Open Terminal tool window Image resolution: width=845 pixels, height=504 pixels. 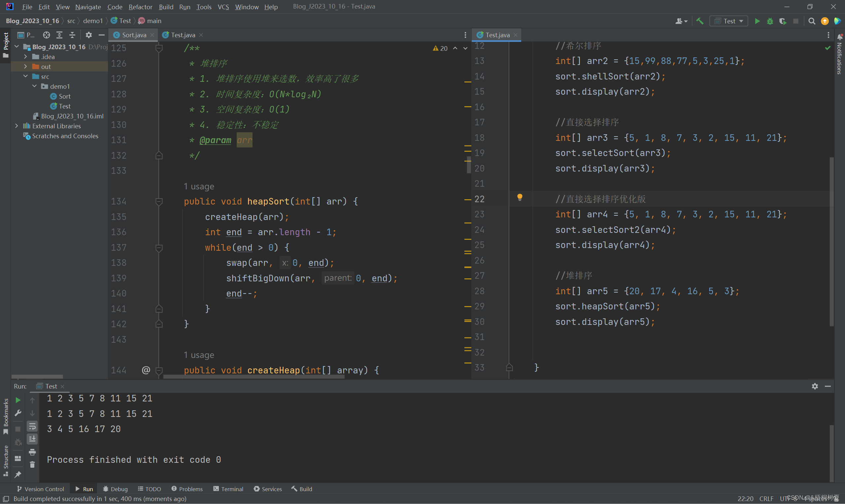click(x=228, y=489)
